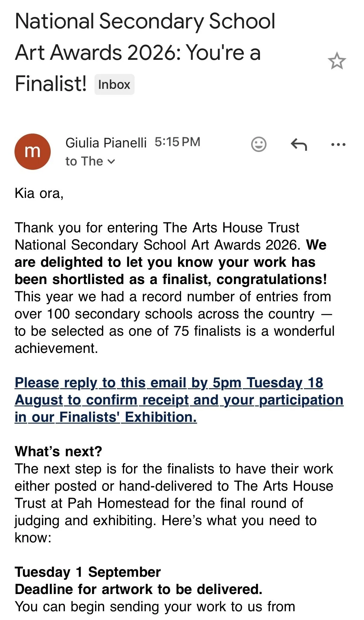Viewport: 364px width, 620px height.
Task: Tap the bold 'shortlisted as a finalist' sentence
Action: [x=171, y=262]
